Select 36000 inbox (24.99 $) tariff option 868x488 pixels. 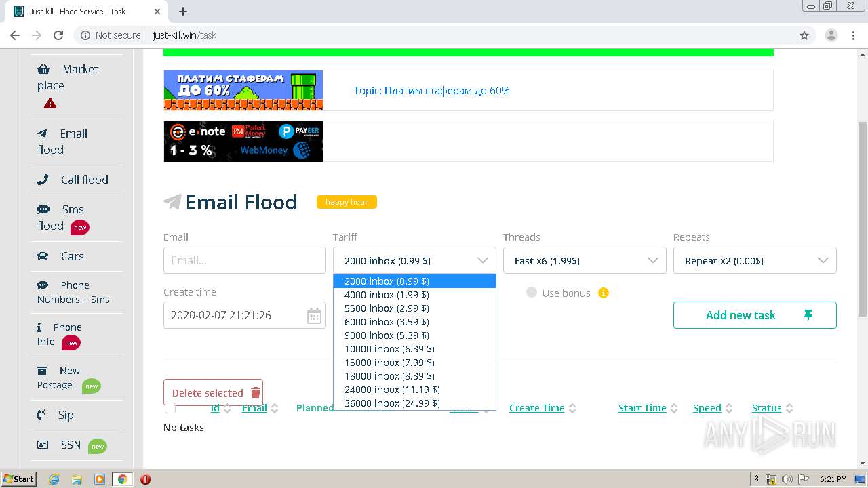pos(414,403)
